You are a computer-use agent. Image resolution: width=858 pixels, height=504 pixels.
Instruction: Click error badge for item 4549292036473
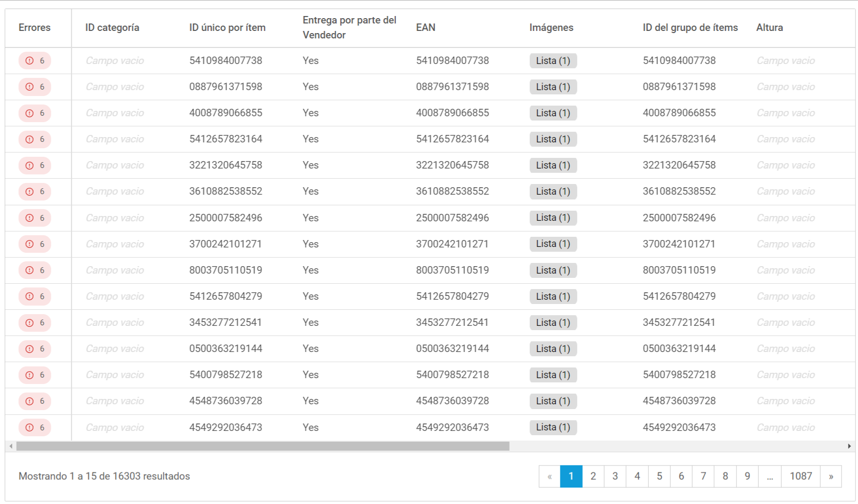pos(35,427)
